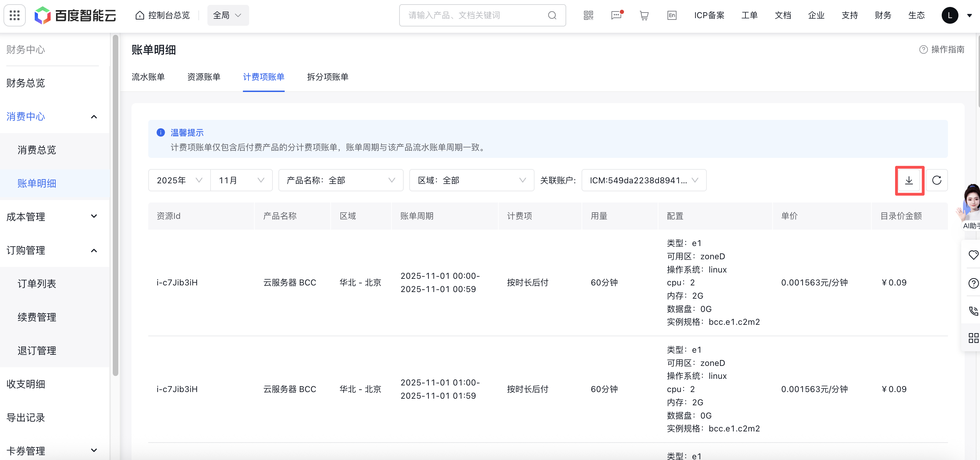Switch language via the En icon

click(672, 15)
